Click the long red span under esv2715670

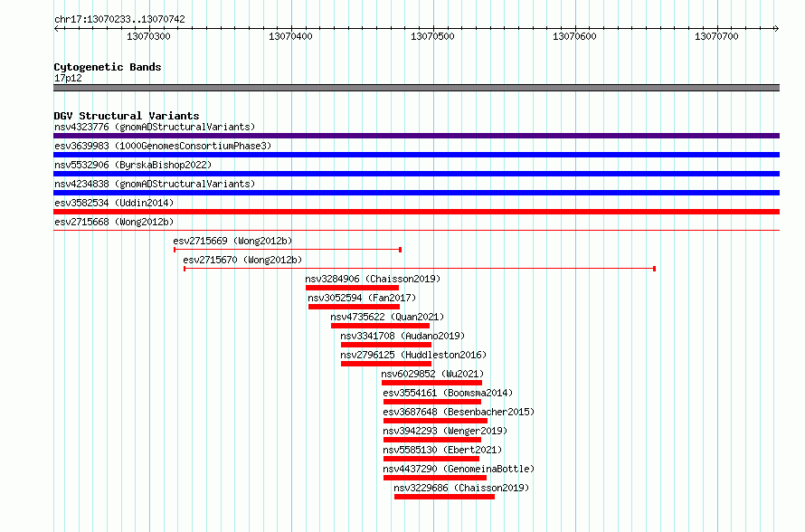[x=420, y=269]
